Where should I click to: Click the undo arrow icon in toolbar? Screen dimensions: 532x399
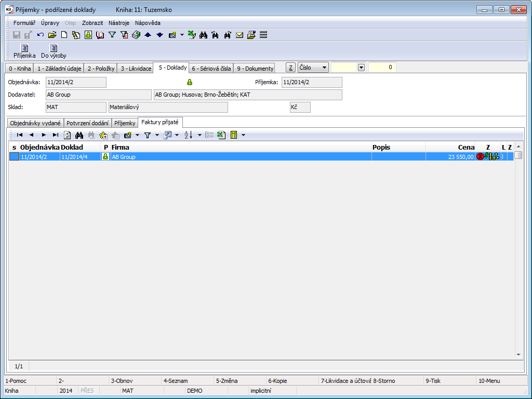coord(41,35)
